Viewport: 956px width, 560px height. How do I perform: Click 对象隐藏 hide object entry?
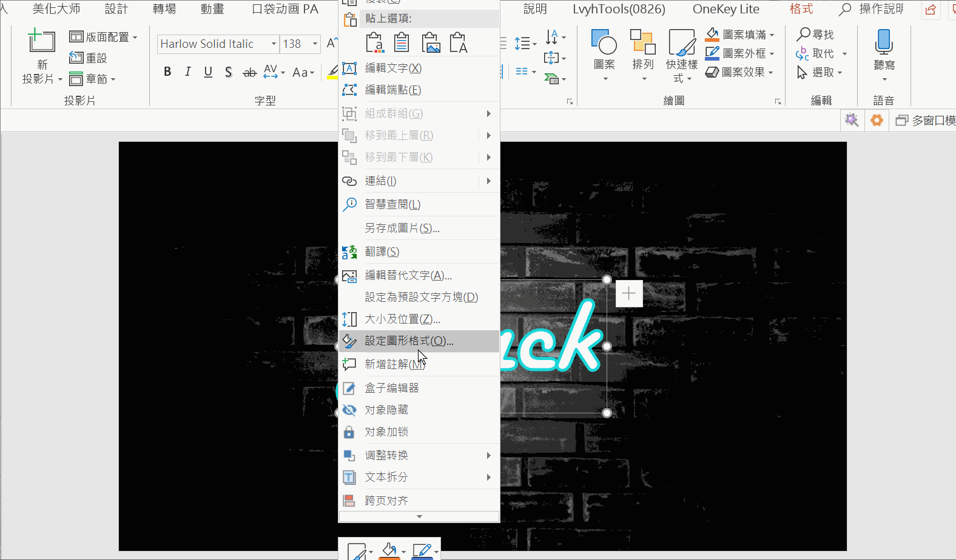click(419, 410)
